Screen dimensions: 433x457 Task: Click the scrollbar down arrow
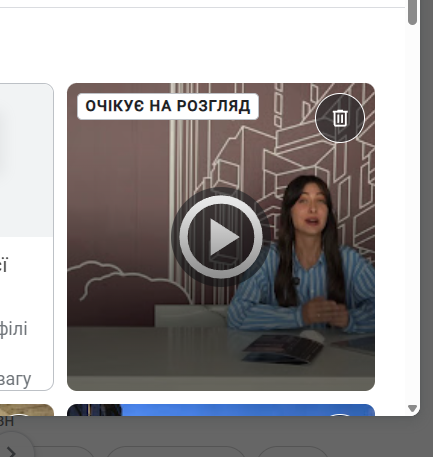412,409
